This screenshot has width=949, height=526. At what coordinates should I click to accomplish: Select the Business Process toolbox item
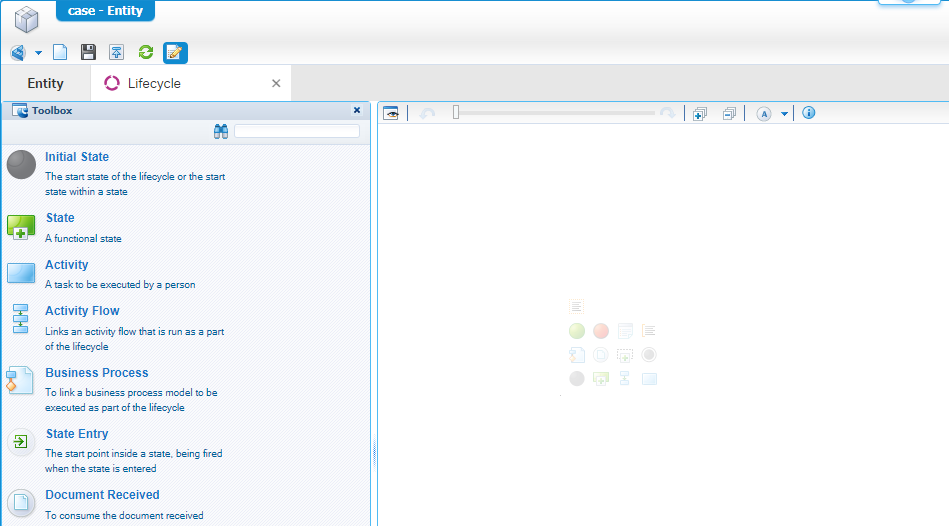point(96,373)
